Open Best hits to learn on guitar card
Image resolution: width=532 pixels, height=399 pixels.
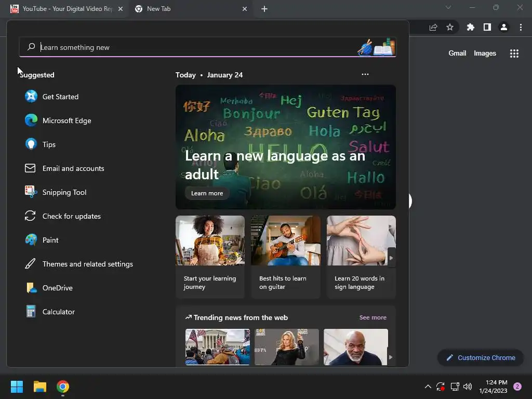click(x=286, y=257)
